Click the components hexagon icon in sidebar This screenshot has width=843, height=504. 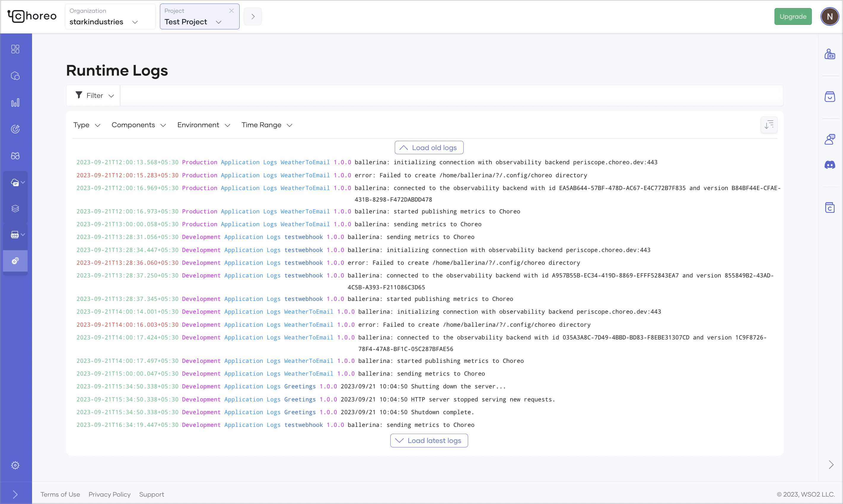(x=15, y=76)
